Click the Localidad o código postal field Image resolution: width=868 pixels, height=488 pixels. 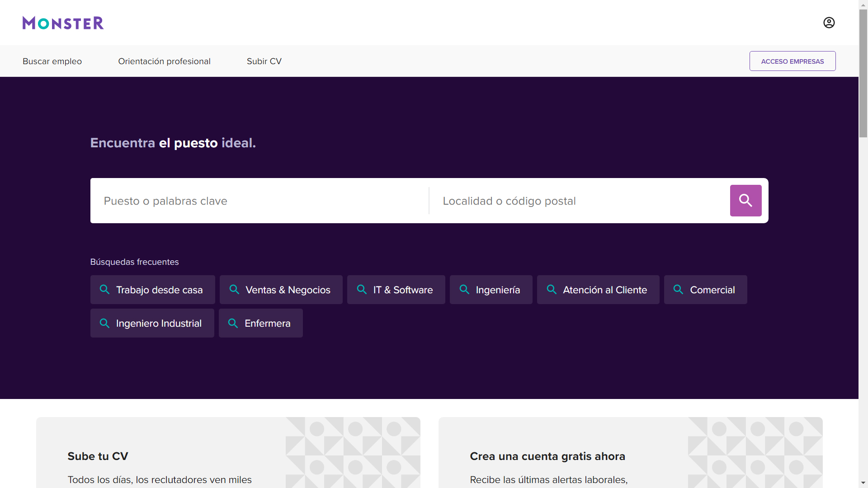tap(574, 200)
